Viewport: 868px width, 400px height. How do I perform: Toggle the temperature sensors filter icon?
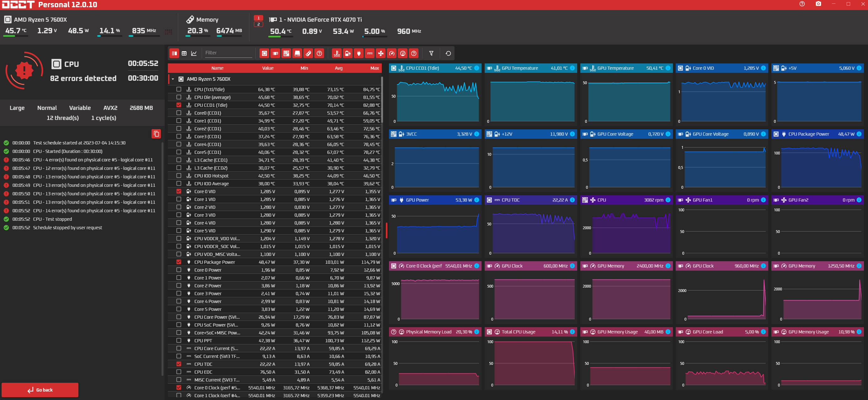tap(336, 53)
